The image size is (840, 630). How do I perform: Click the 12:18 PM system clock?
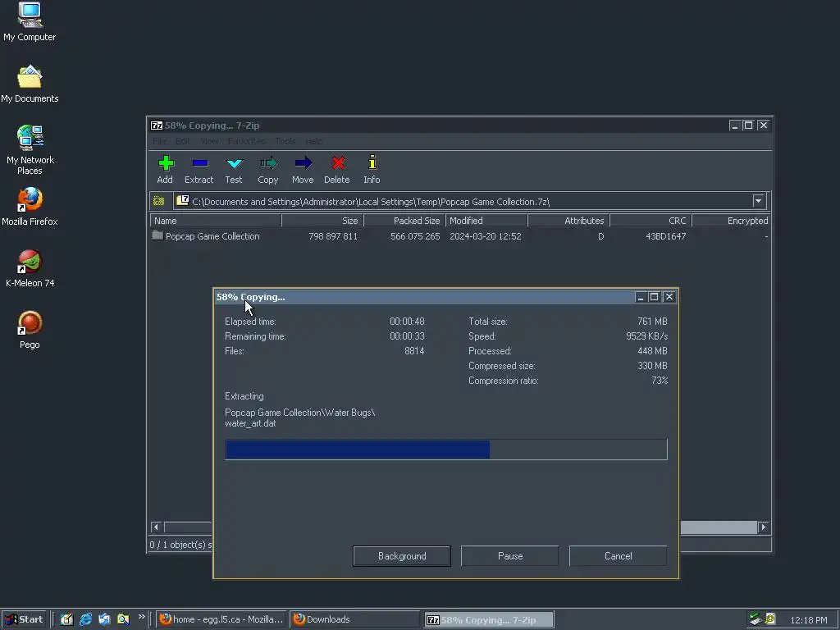[808, 620]
